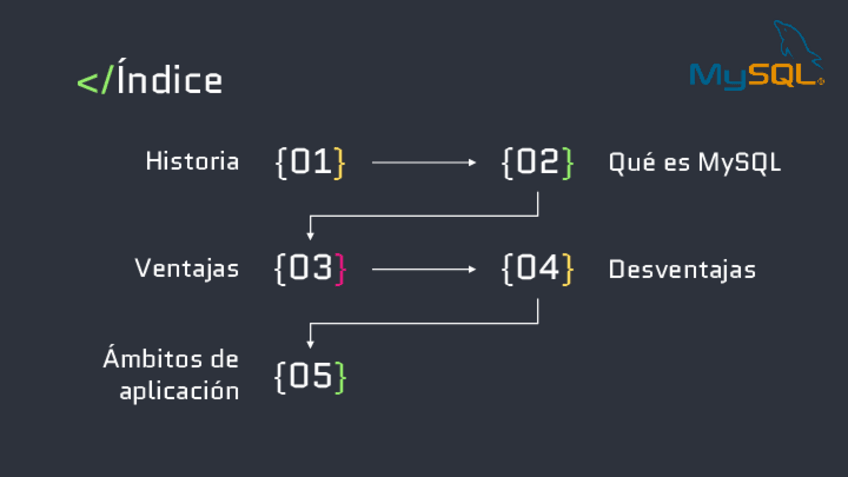The image size is (848, 477).
Task: Click the pink closing brace of 03
Action: tap(341, 269)
